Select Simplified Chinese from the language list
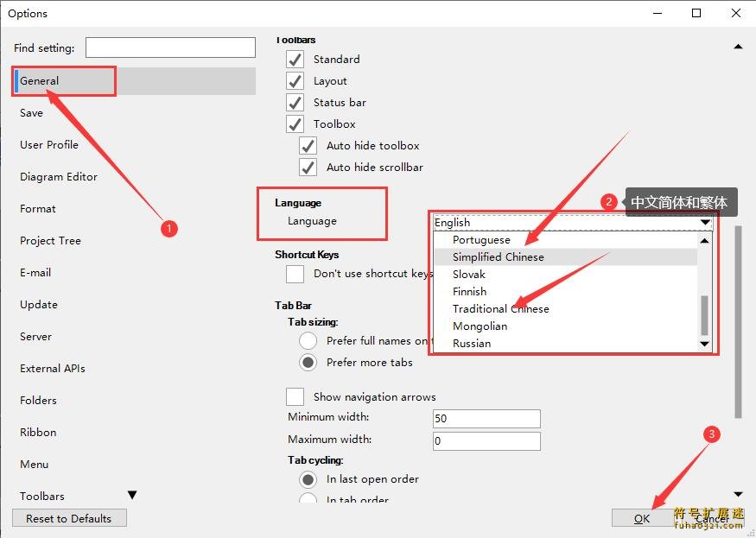Viewport: 756px width, 538px height. pos(498,256)
